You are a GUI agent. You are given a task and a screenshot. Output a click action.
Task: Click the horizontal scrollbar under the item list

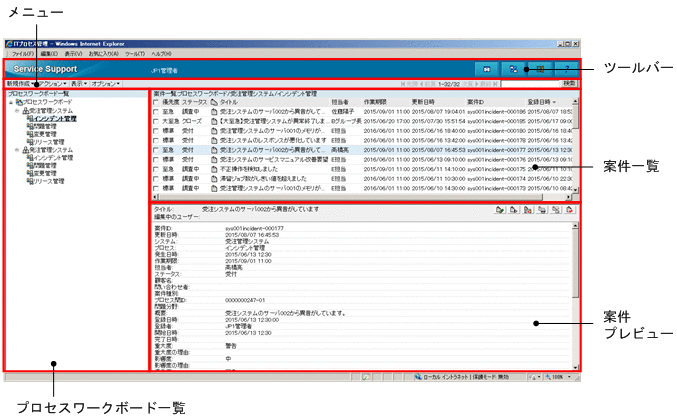pos(362,197)
